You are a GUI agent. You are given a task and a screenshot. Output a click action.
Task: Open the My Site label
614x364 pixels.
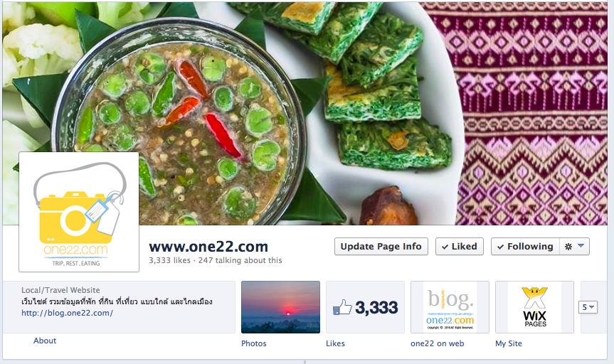pyautogui.click(x=509, y=343)
